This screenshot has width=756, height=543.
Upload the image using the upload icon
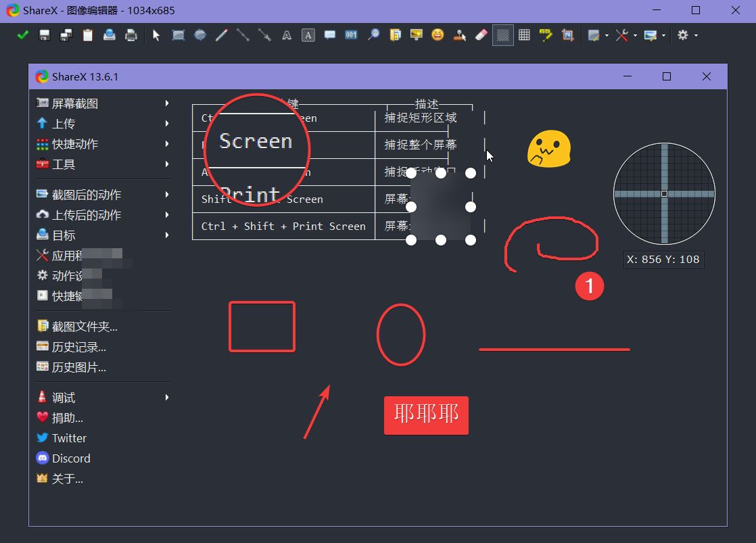[110, 35]
